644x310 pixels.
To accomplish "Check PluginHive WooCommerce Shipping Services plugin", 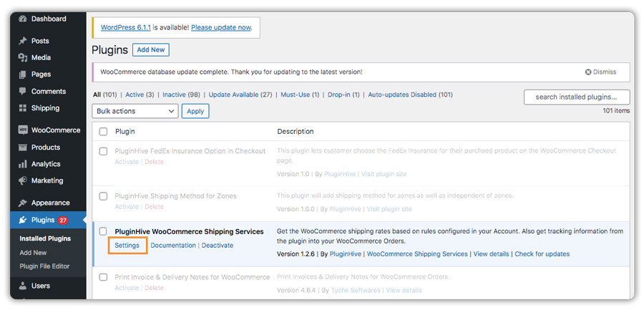I will (104, 231).
